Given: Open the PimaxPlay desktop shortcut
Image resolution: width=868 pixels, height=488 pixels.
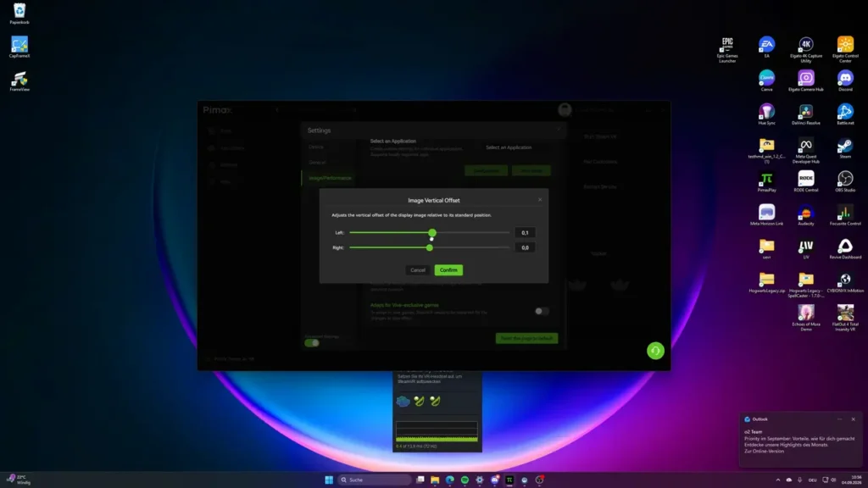Looking at the screenshot, I should tap(766, 181).
